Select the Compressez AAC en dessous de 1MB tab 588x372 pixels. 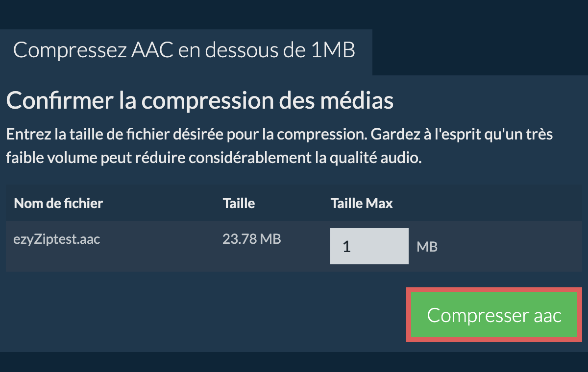[x=184, y=51]
